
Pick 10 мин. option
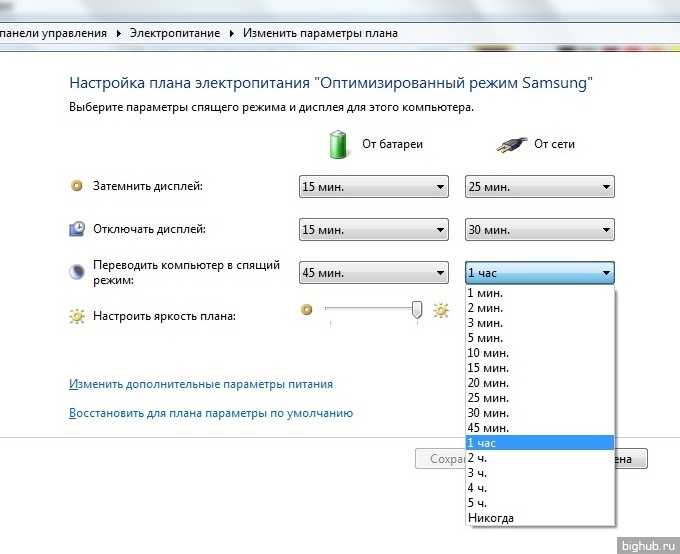tap(540, 353)
